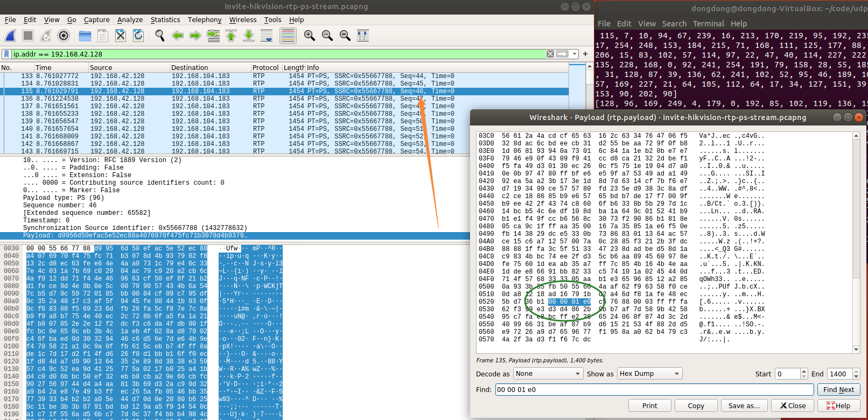Click the Start offset input field
The height and width of the screenshot is (420, 868).
point(788,374)
